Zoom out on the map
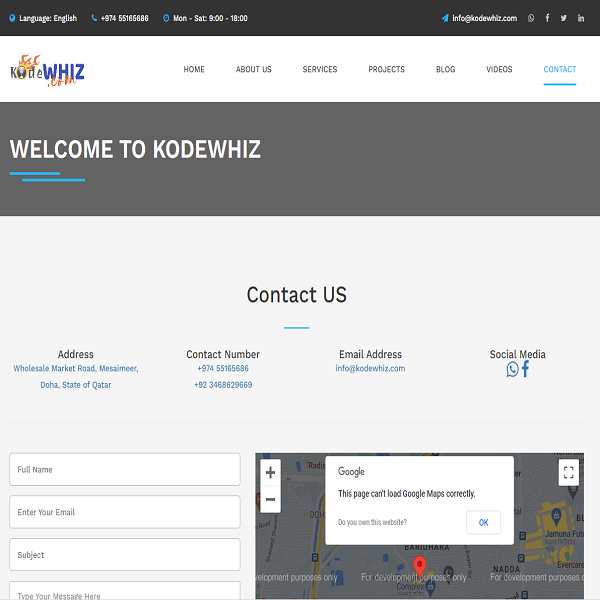Screen dimensions: 600x600 click(270, 499)
